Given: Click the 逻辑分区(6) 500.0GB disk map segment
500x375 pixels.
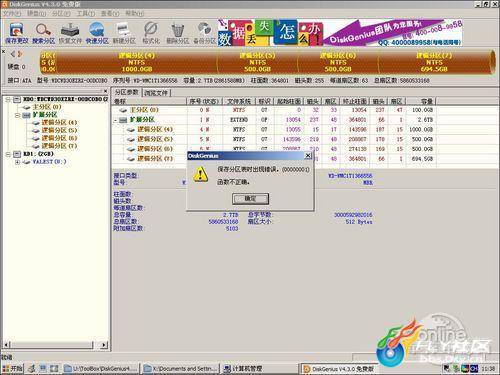Looking at the screenshot, I should (338, 62).
